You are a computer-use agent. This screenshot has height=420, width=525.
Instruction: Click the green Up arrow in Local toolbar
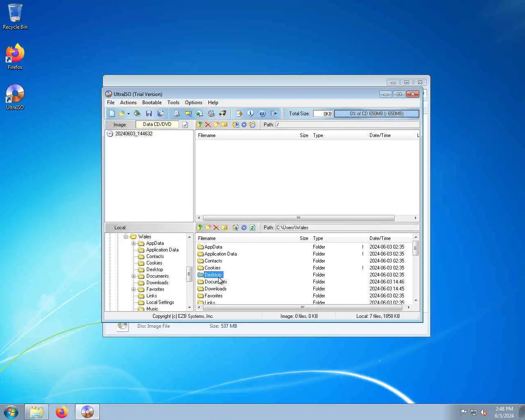pyautogui.click(x=200, y=228)
